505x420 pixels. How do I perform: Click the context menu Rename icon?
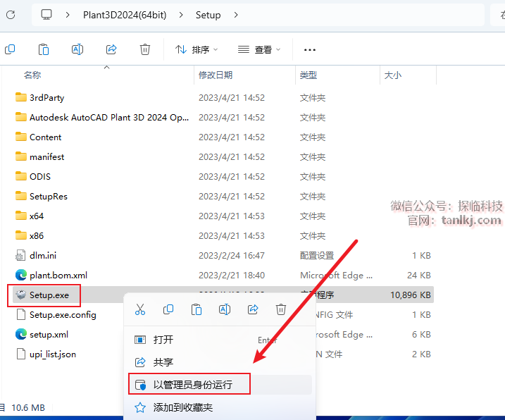pyautogui.click(x=225, y=309)
